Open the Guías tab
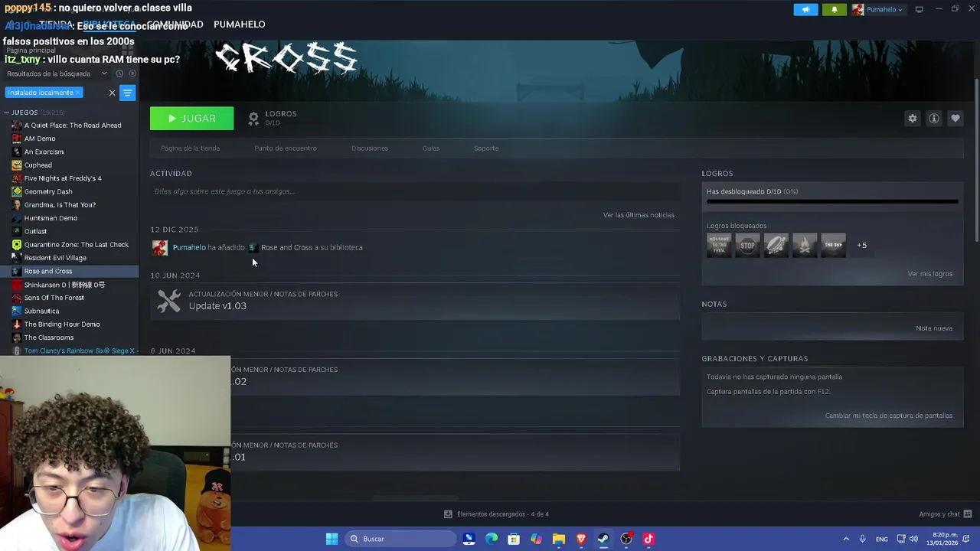980x551 pixels. point(431,148)
